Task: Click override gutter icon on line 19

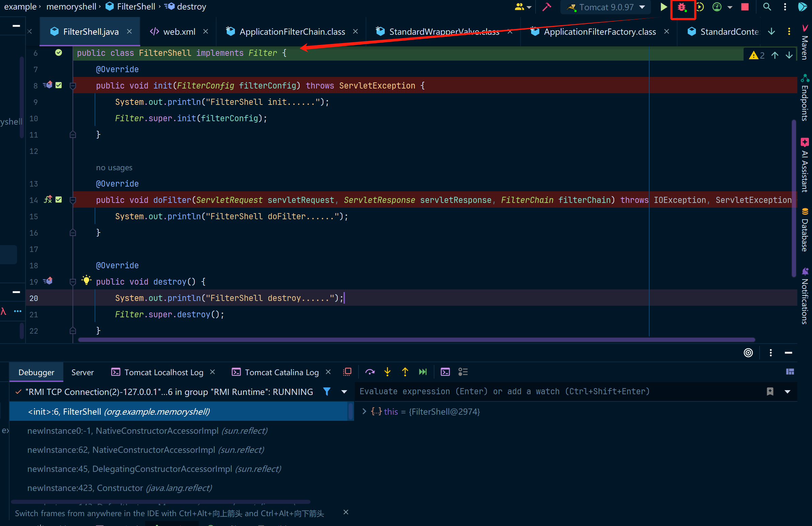Action: [48, 281]
